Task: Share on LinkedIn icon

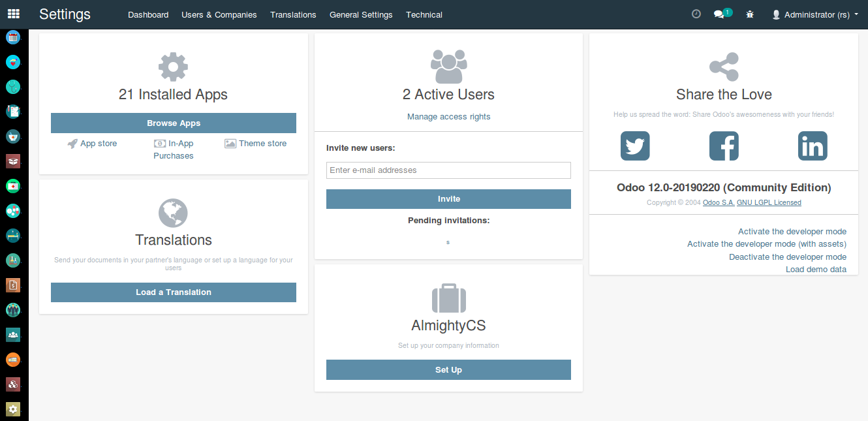Action: coord(813,146)
